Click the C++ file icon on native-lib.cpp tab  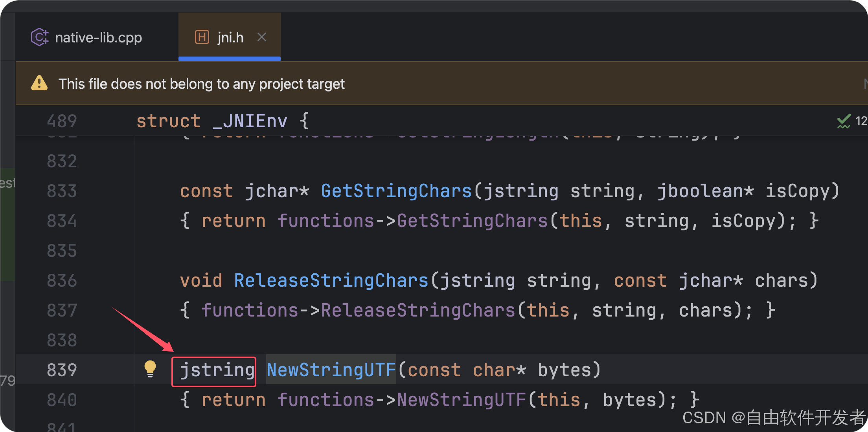click(x=40, y=37)
